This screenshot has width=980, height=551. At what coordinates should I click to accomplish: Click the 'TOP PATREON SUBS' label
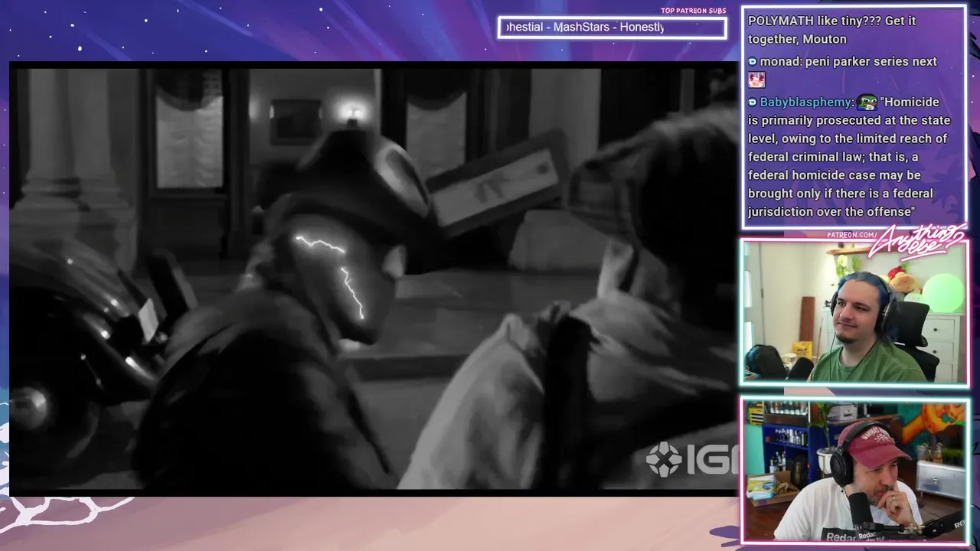(693, 11)
